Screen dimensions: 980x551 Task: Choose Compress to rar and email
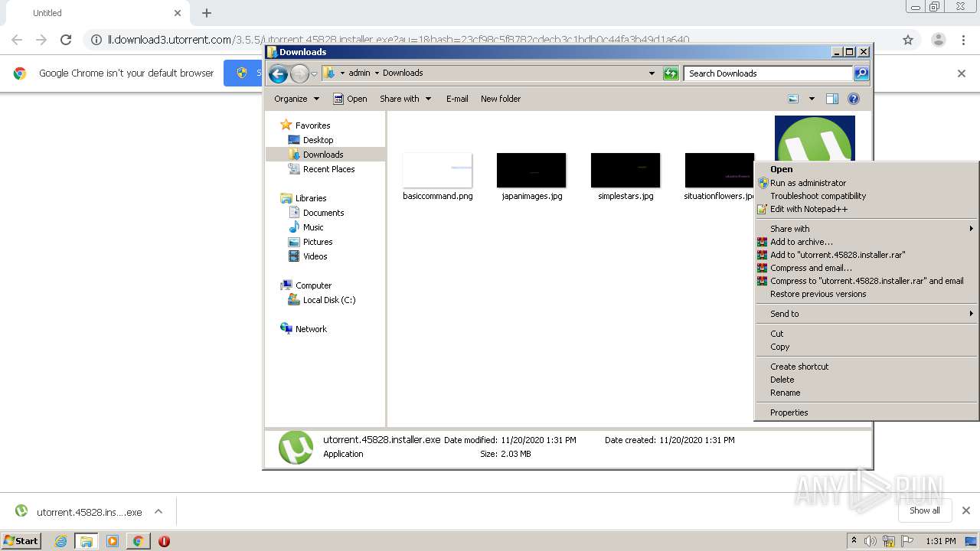point(866,281)
